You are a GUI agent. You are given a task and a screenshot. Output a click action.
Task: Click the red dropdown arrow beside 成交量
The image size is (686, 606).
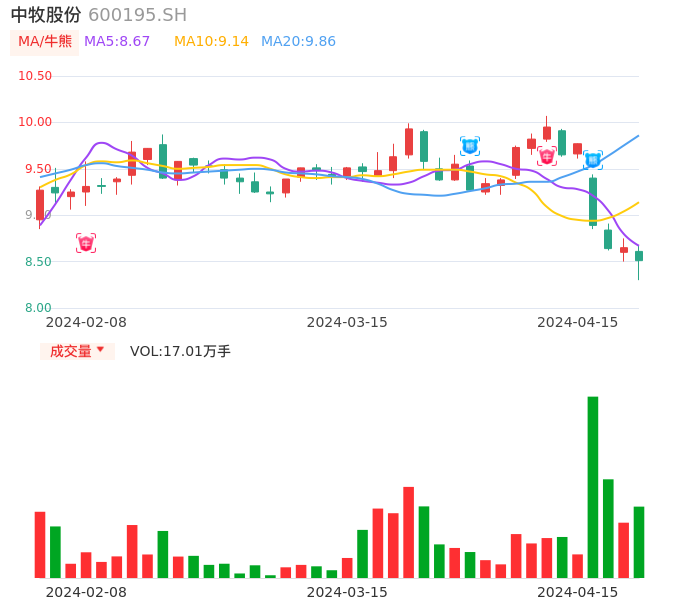pos(100,350)
